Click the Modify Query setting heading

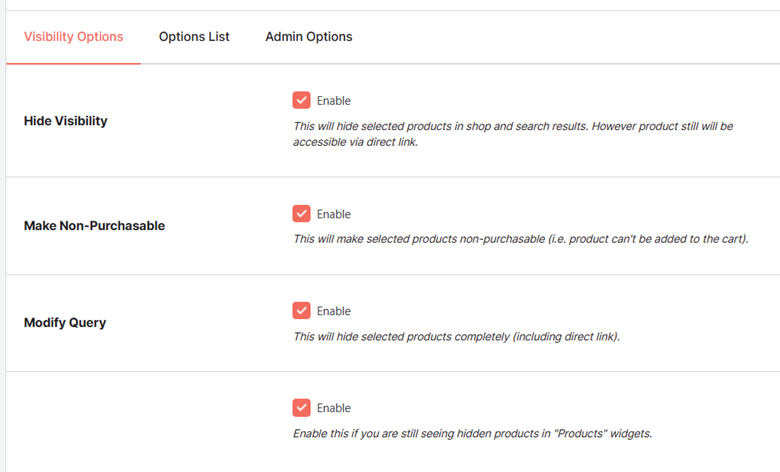point(65,323)
